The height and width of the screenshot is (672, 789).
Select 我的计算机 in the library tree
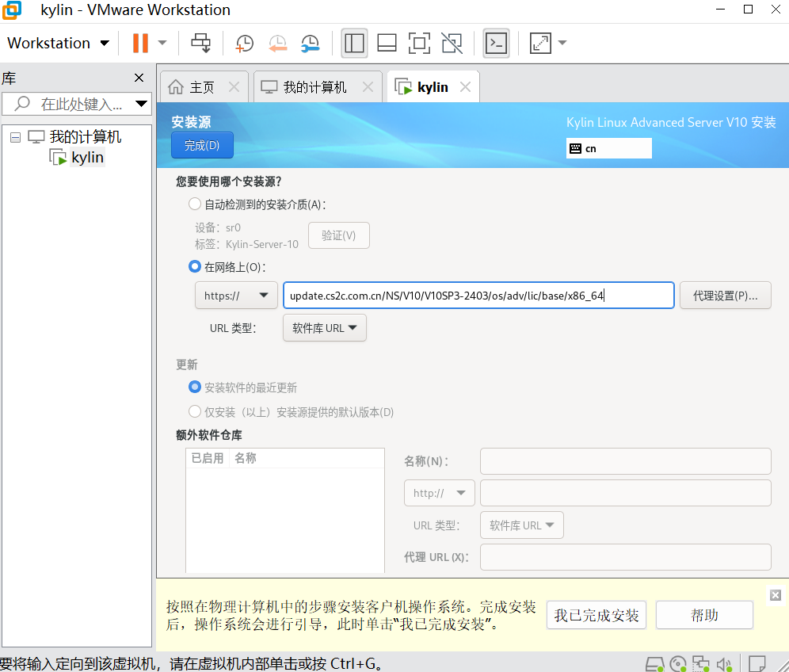(x=85, y=137)
